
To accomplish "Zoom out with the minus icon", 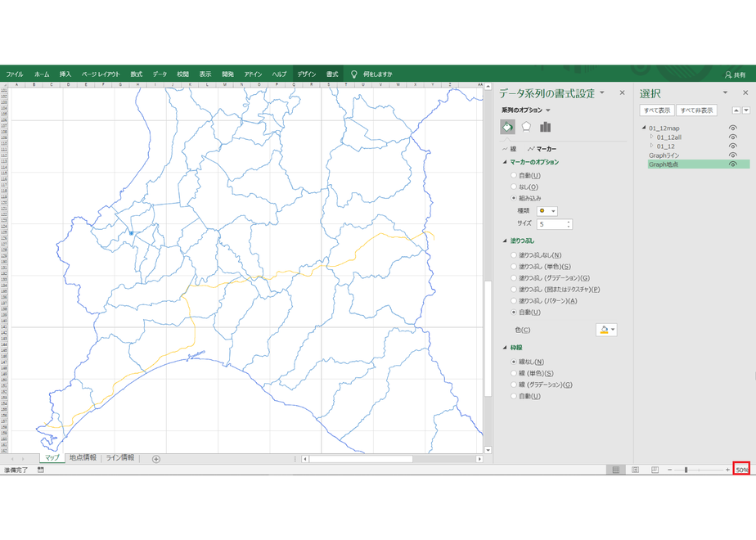I will 670,470.
